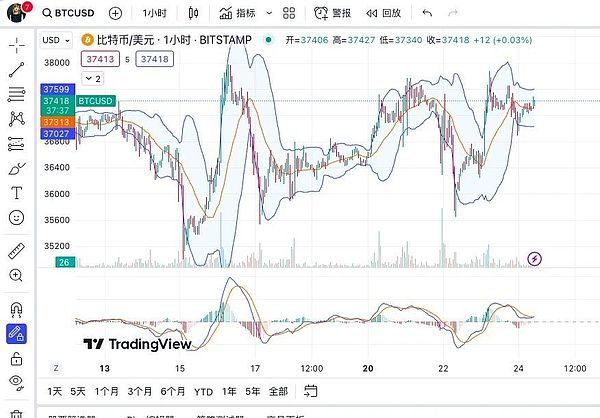This screenshot has height=418, width=600.
Task: Choose the text annotation tool
Action: coord(16,192)
